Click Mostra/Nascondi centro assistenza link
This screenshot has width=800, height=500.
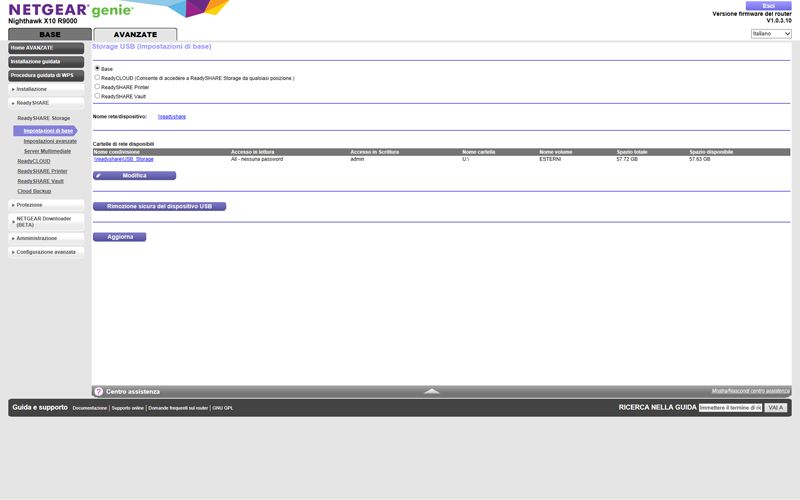coord(751,391)
